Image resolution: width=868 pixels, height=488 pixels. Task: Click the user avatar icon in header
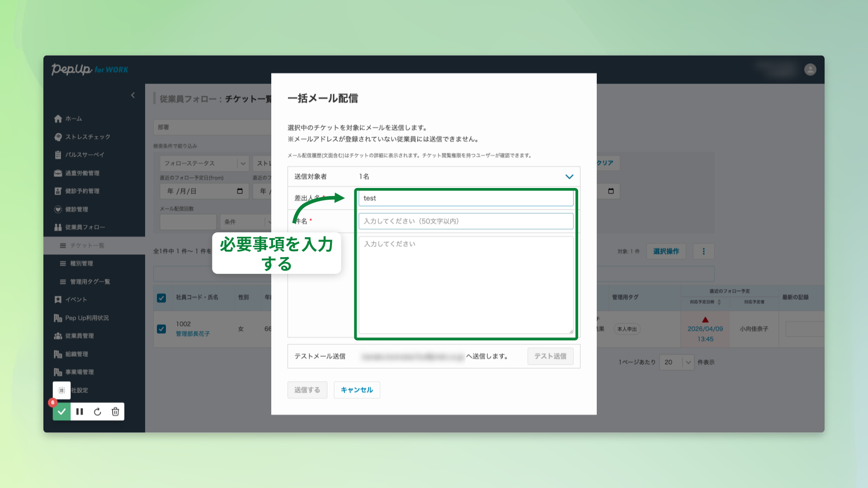(x=810, y=70)
